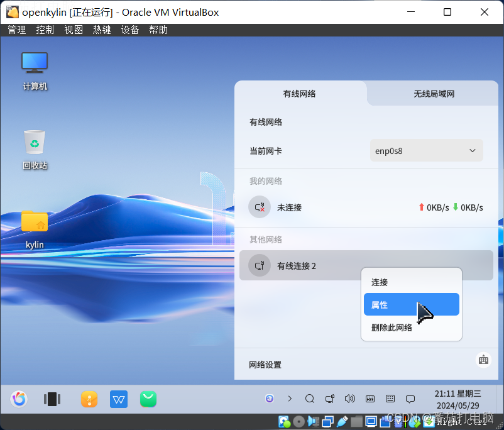Open the WPS Office app from taskbar

click(x=118, y=399)
